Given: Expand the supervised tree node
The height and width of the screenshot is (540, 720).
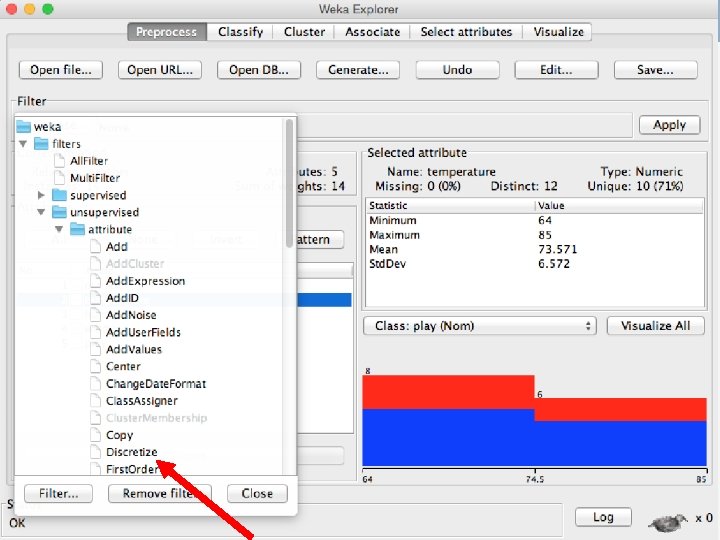Looking at the screenshot, I should click(41, 195).
